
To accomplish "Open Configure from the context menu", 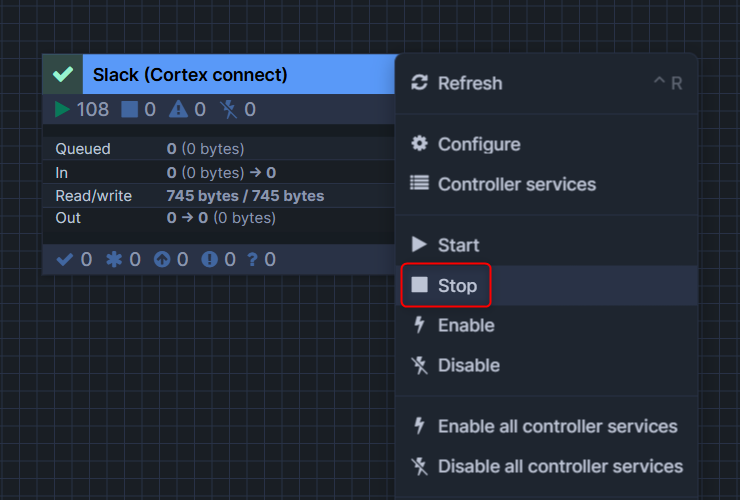I will point(479,145).
